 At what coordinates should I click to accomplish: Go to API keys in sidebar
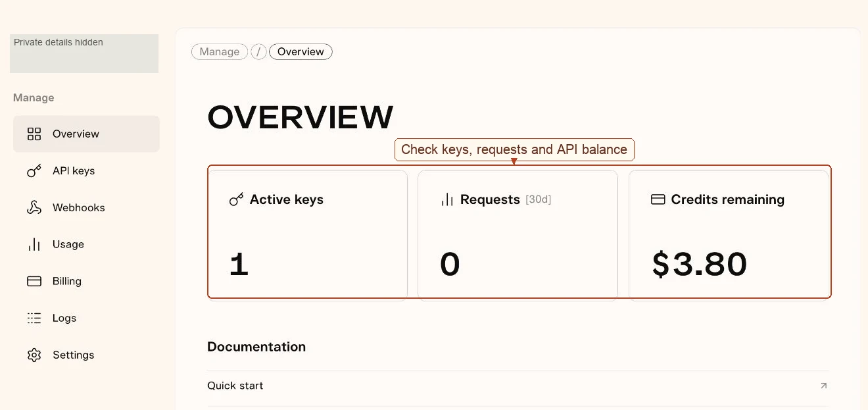click(x=86, y=171)
